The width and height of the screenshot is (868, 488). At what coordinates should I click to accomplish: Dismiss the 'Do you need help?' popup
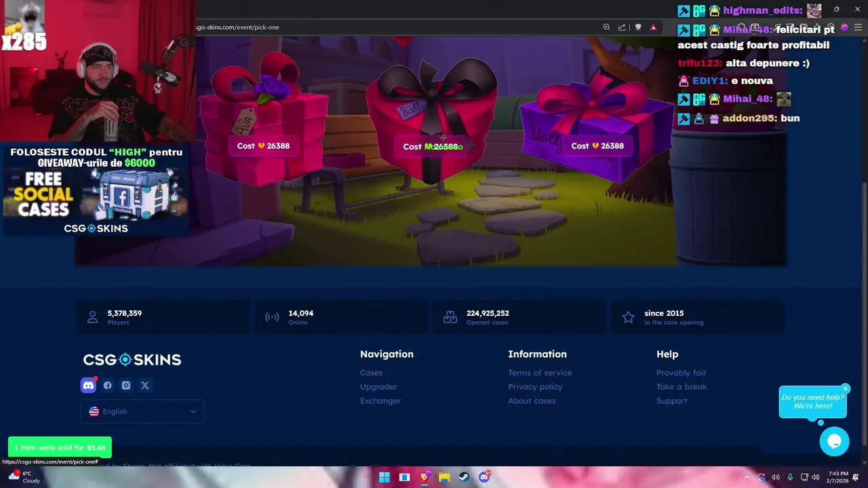click(846, 388)
